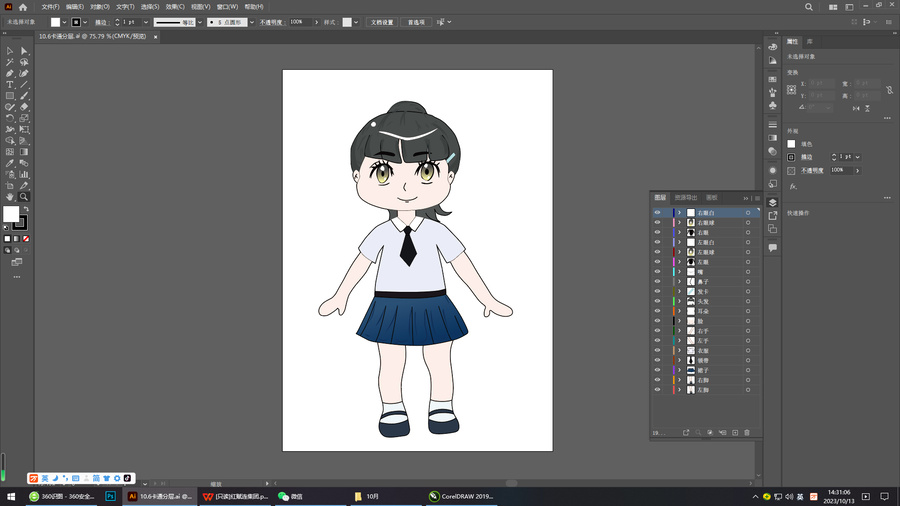Viewport: 900px width, 506px height.
Task: Hide the 右眼白 layer
Action: [x=657, y=213]
